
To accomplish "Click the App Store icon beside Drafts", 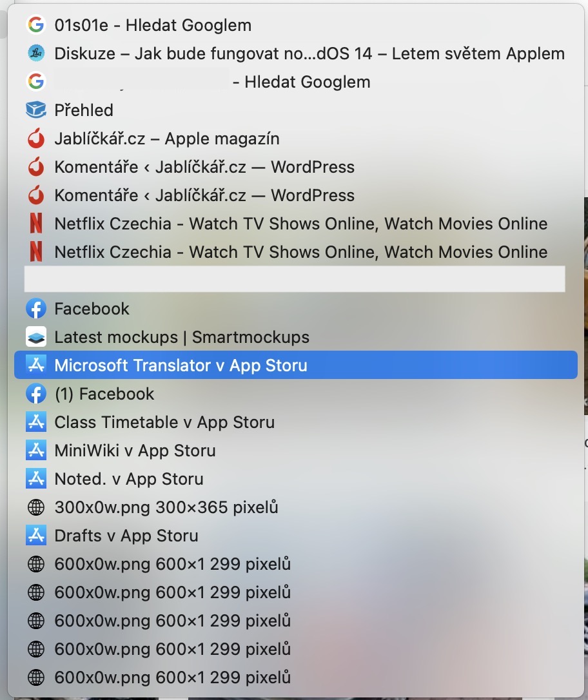I will pos(36,535).
